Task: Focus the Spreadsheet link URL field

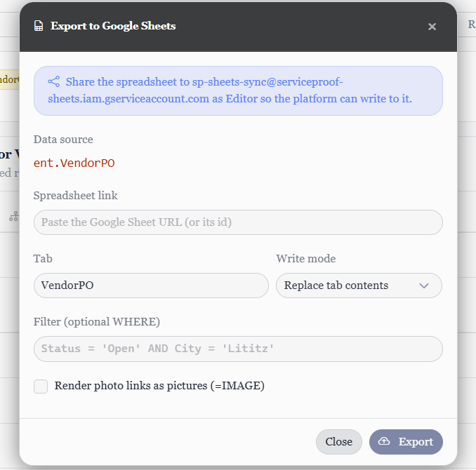Action: (238, 222)
